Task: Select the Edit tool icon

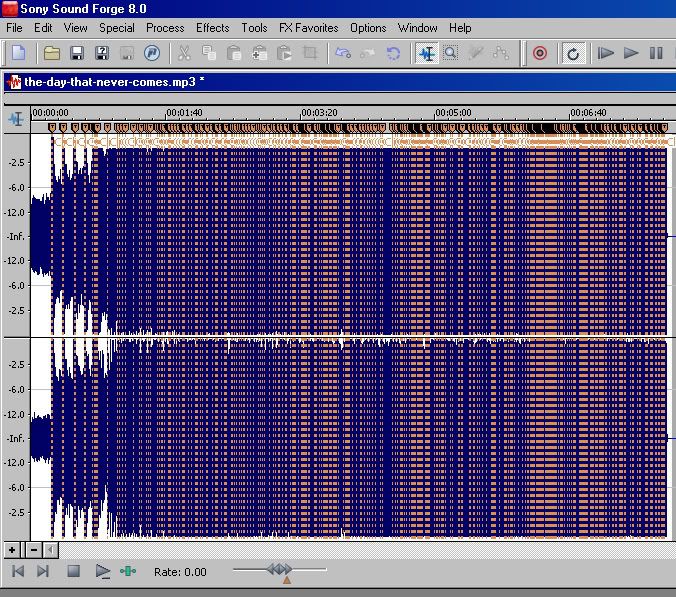Action: click(427, 53)
